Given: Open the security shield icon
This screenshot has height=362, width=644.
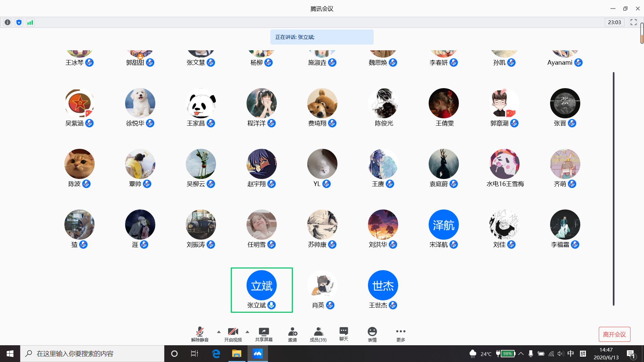Looking at the screenshot, I should click(x=19, y=22).
